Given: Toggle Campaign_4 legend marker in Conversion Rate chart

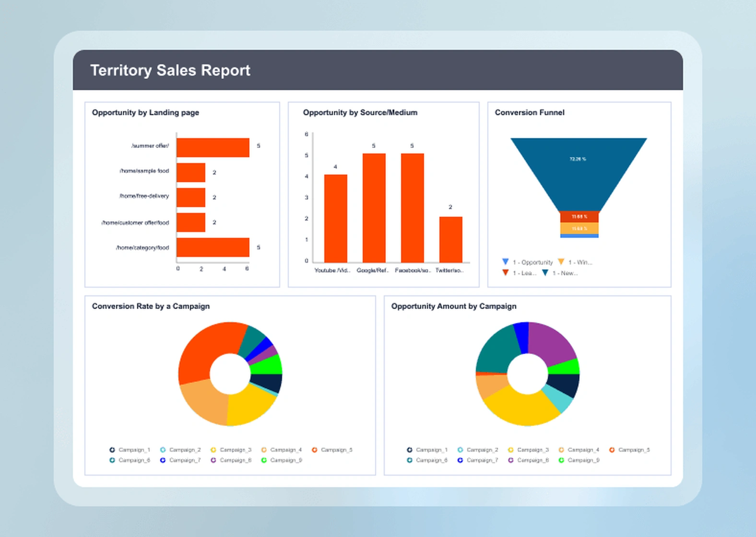Looking at the screenshot, I should pos(264,450).
